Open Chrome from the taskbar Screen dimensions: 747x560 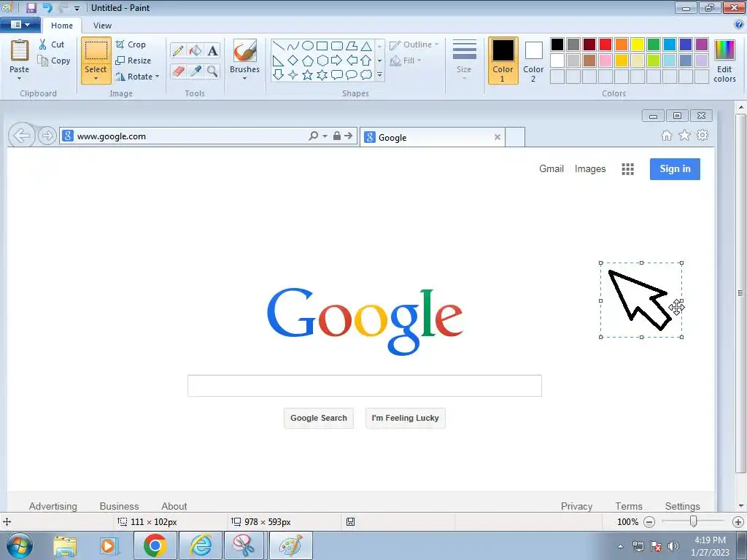(x=155, y=545)
